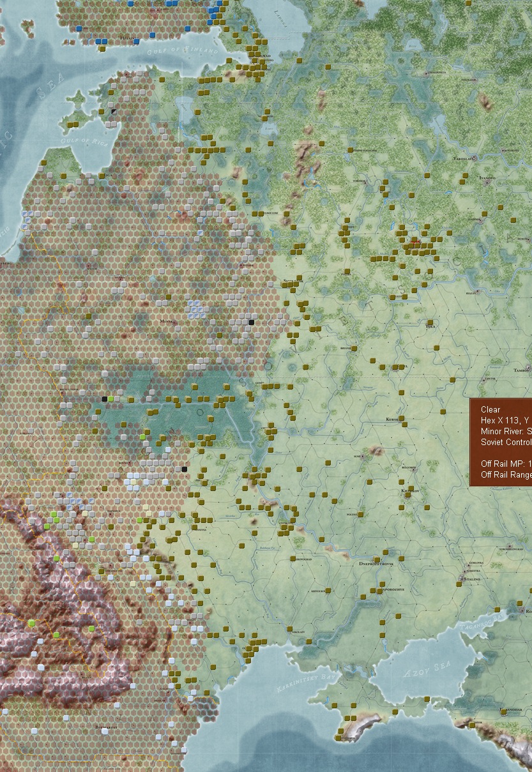
Task: Click 'Hex X 113' line in tooltip
Action: (x=506, y=420)
